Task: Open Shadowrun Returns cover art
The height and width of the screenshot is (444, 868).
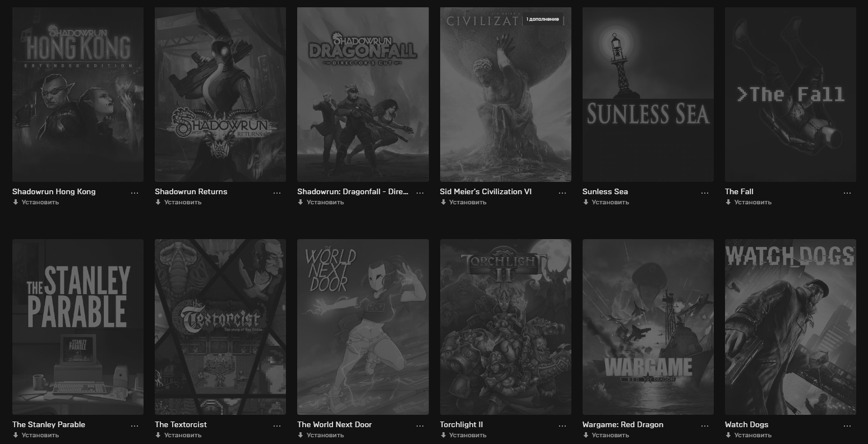Action: pos(220,94)
